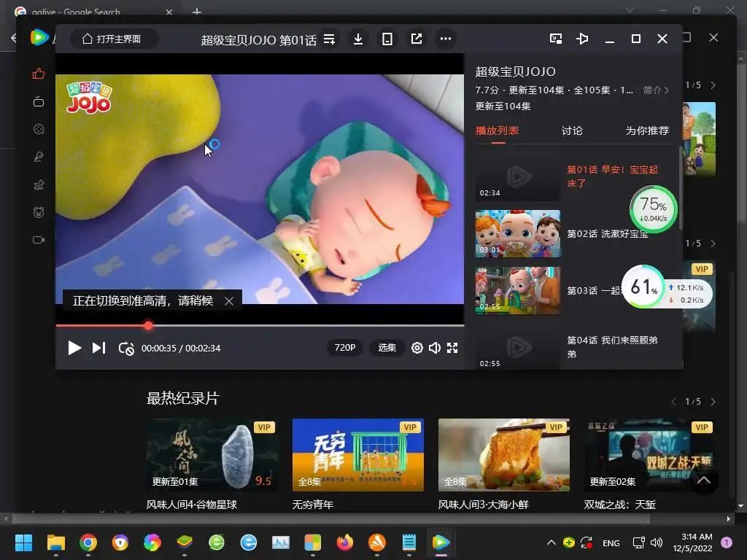Click the horizontal scrollbar at bottom
This screenshot has width=747, height=560.
click(x=330, y=518)
